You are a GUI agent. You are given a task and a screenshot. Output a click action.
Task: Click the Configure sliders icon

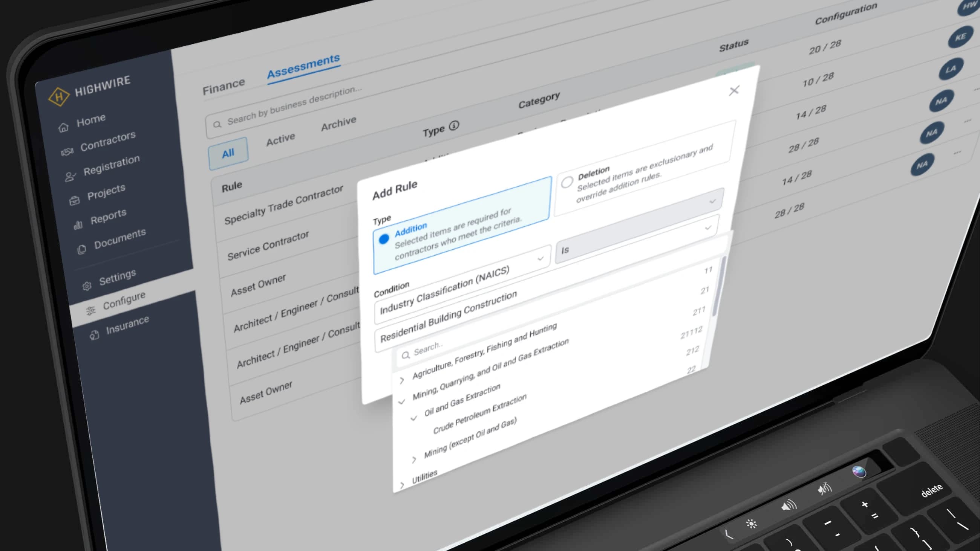point(90,311)
